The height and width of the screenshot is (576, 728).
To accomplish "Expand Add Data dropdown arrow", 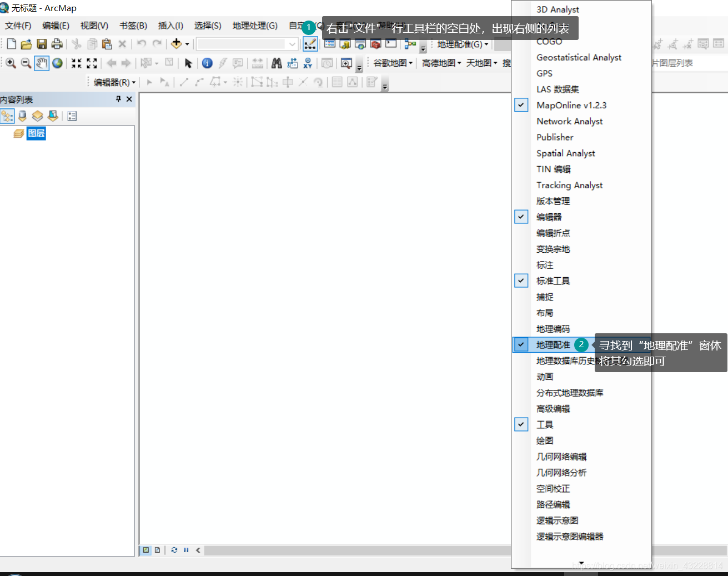I will tap(187, 44).
